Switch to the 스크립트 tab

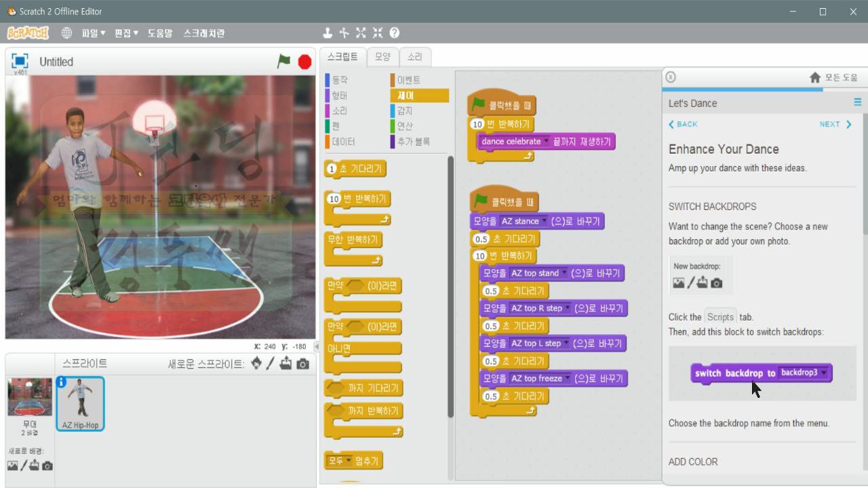click(x=342, y=57)
